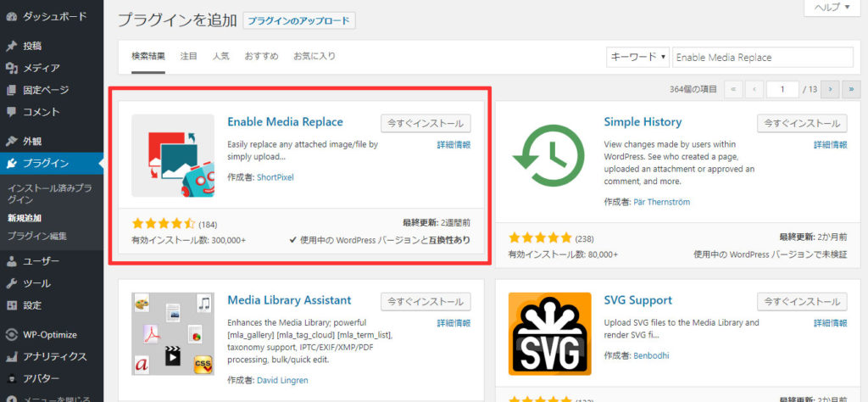The width and height of the screenshot is (868, 402).
Task: Open 詳細情報 for Enable Media Replace
Action: click(454, 145)
